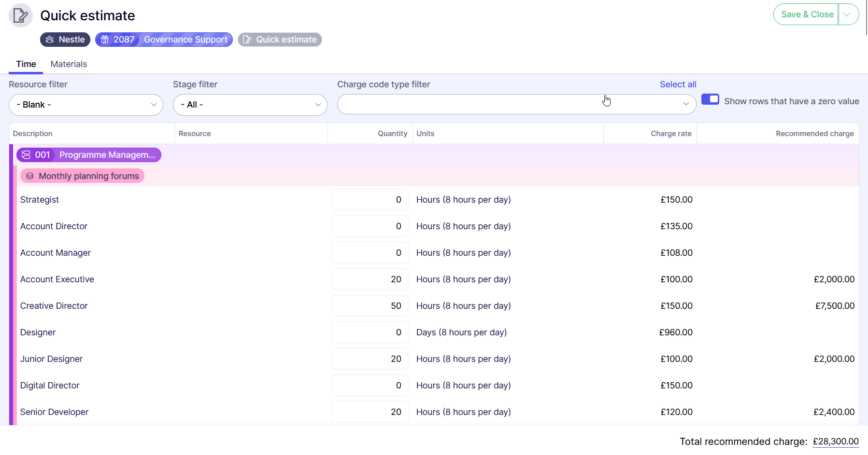Viewport: 868px width, 455px height.
Task: Click the Senior Developer quantity input
Action: [x=370, y=412]
